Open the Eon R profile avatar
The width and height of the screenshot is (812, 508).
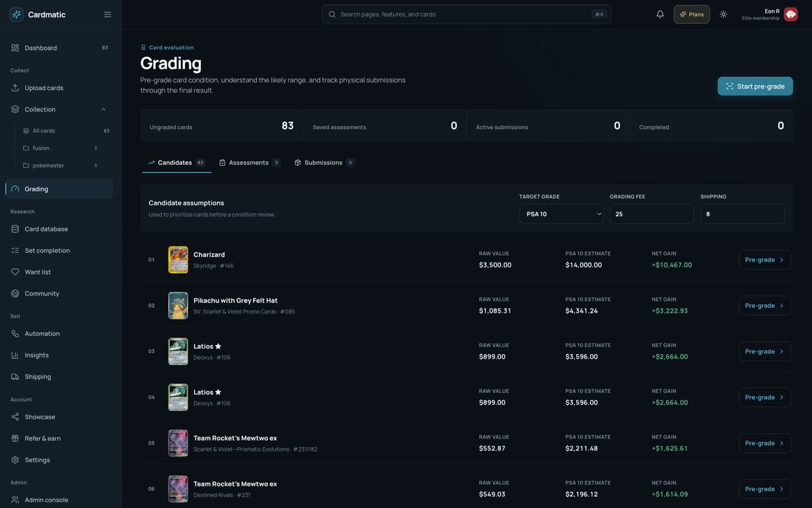791,15
